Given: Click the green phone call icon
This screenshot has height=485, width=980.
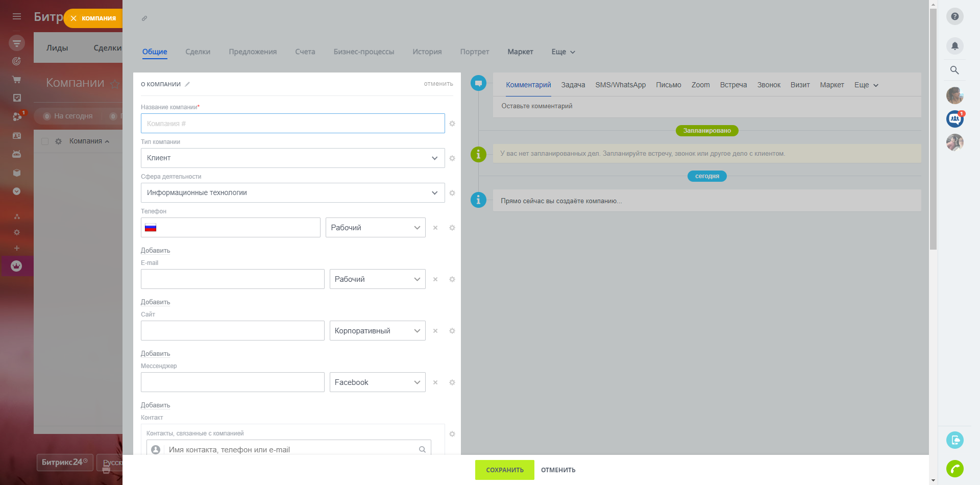Looking at the screenshot, I should [x=954, y=468].
